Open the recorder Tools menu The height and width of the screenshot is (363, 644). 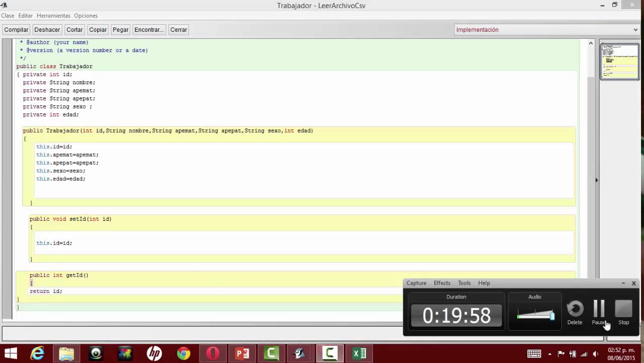point(464,283)
